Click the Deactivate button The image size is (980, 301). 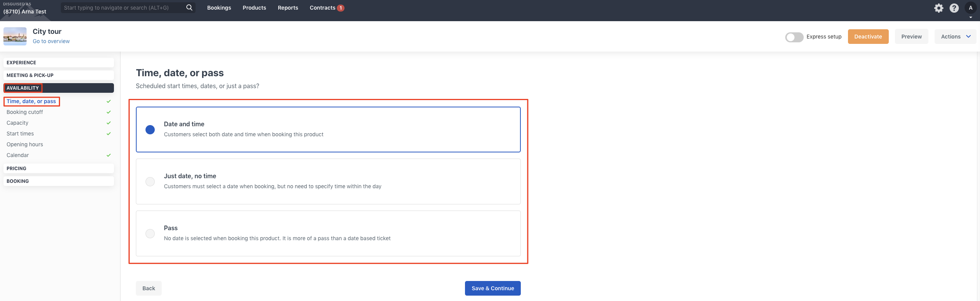point(868,37)
